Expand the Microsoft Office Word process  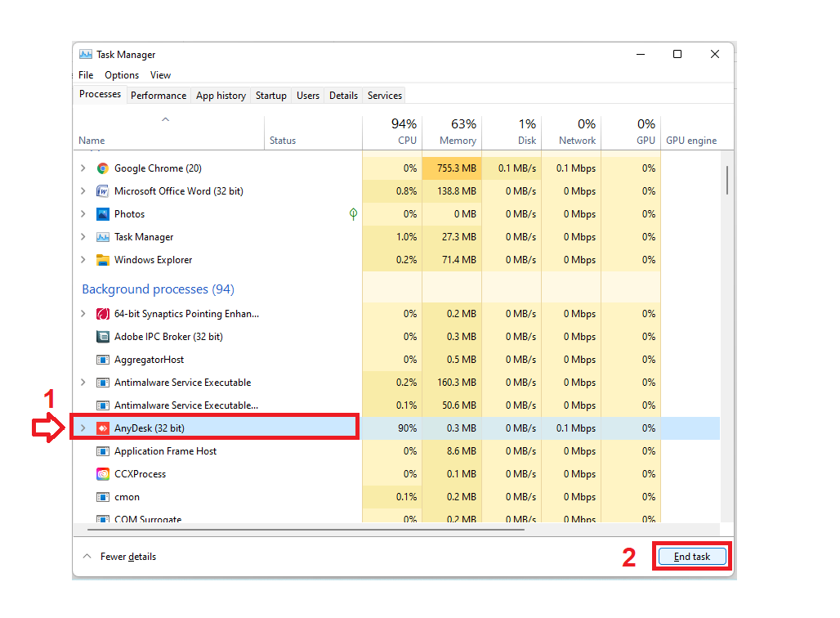click(83, 191)
